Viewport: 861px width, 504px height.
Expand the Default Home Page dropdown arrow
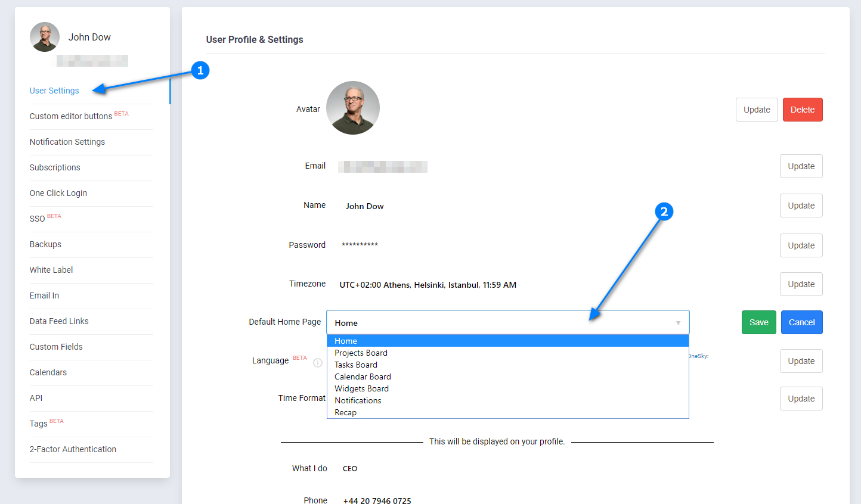click(678, 323)
